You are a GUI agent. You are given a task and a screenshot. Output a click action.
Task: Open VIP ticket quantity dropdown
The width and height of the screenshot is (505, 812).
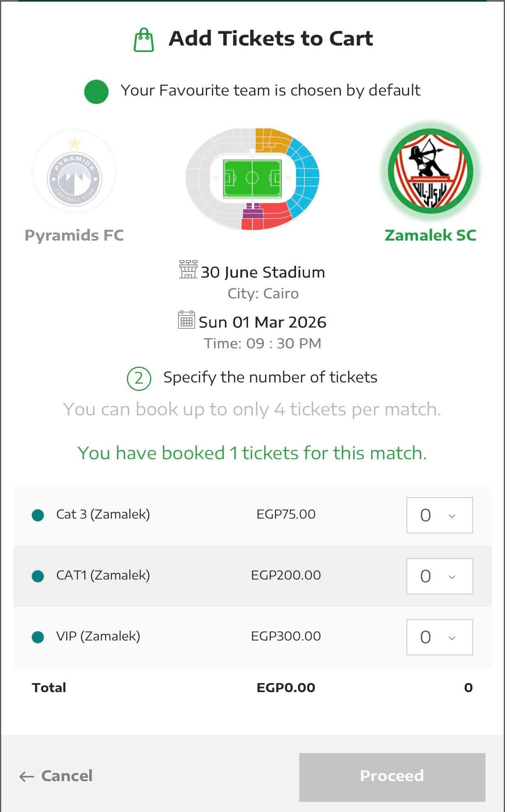(x=439, y=637)
